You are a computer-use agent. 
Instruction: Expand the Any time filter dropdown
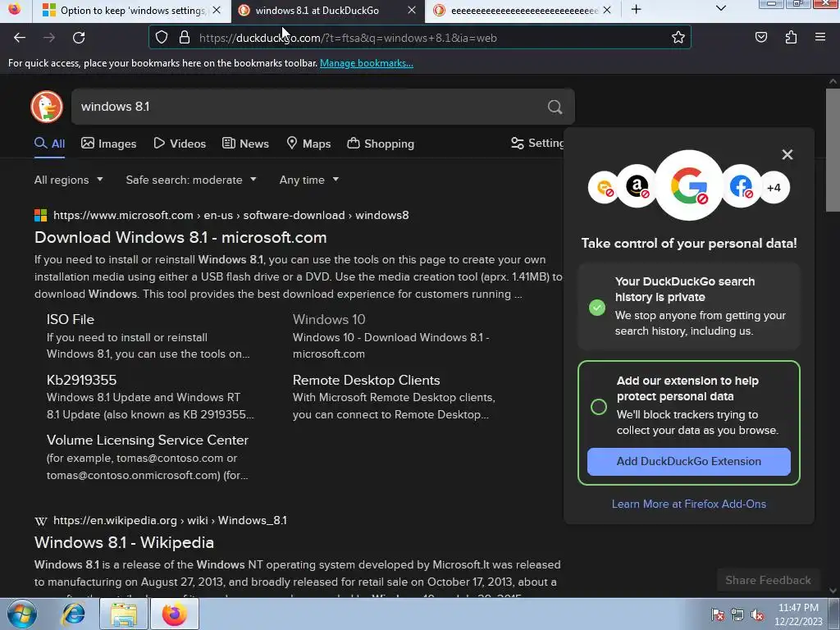coord(309,180)
